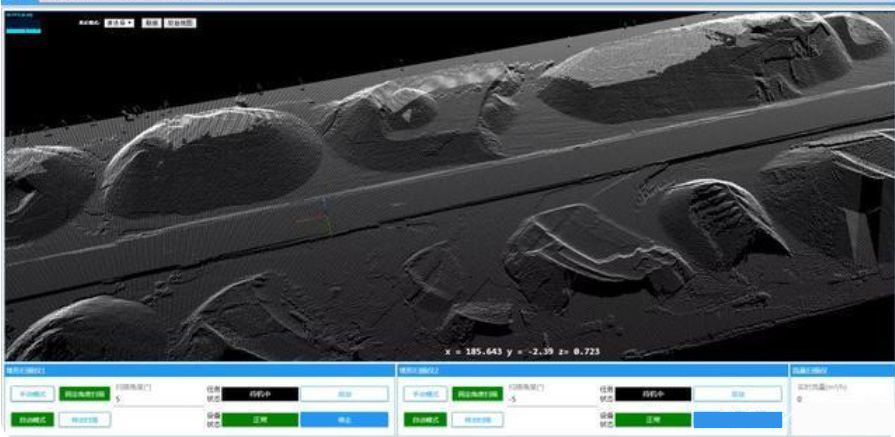Select 手动模式 in the first scanner panel
Image resolution: width=895 pixels, height=437 pixels.
(x=31, y=394)
